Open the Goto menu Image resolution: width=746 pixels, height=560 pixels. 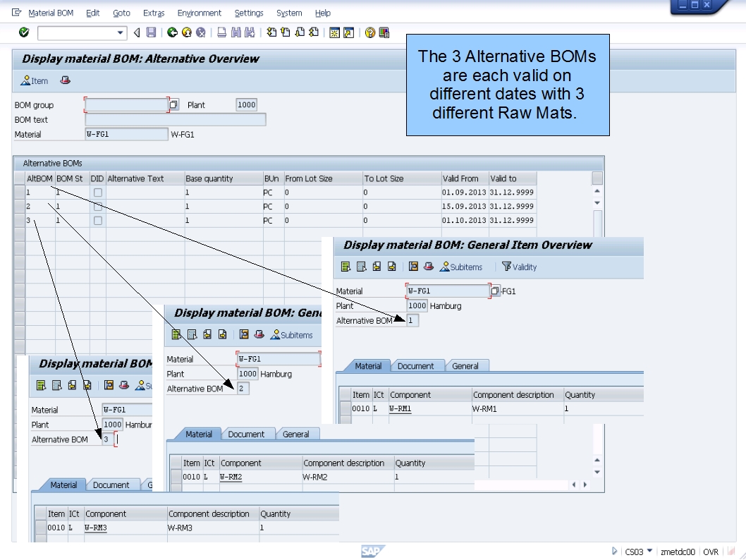coord(121,13)
